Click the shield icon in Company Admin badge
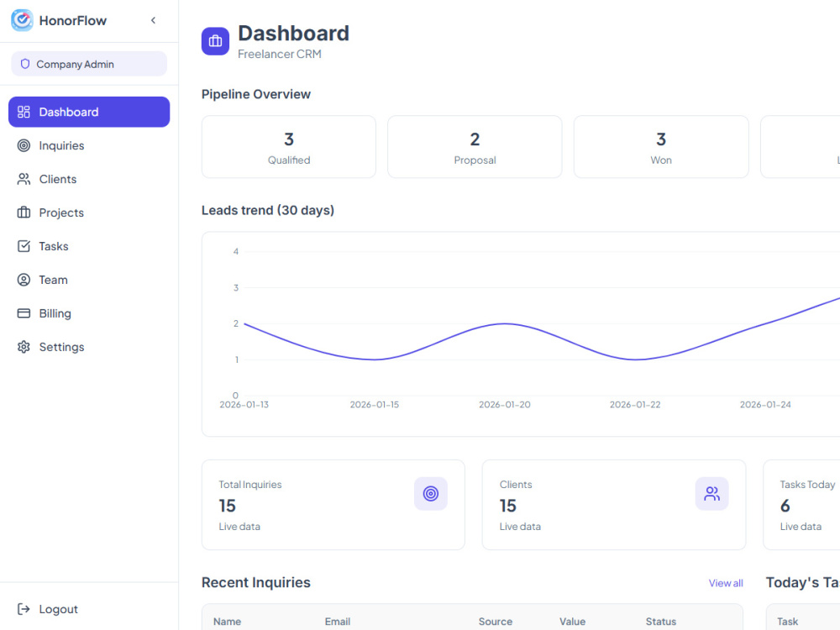The image size is (840, 630). (x=25, y=64)
